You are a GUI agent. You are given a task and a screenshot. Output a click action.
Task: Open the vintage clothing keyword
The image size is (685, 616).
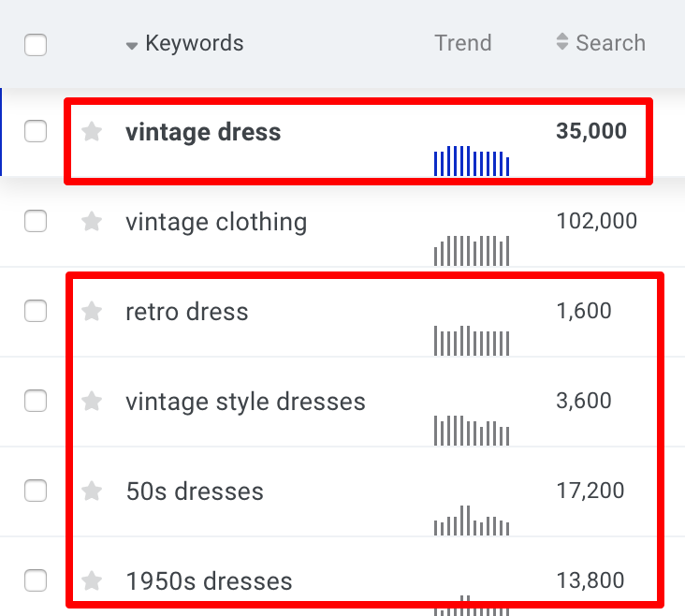(216, 222)
